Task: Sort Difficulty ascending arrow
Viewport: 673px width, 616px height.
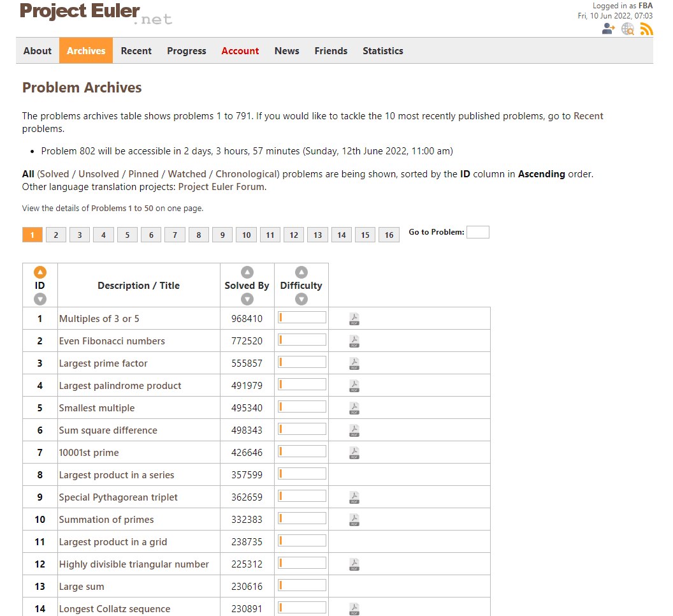Action: click(x=301, y=272)
